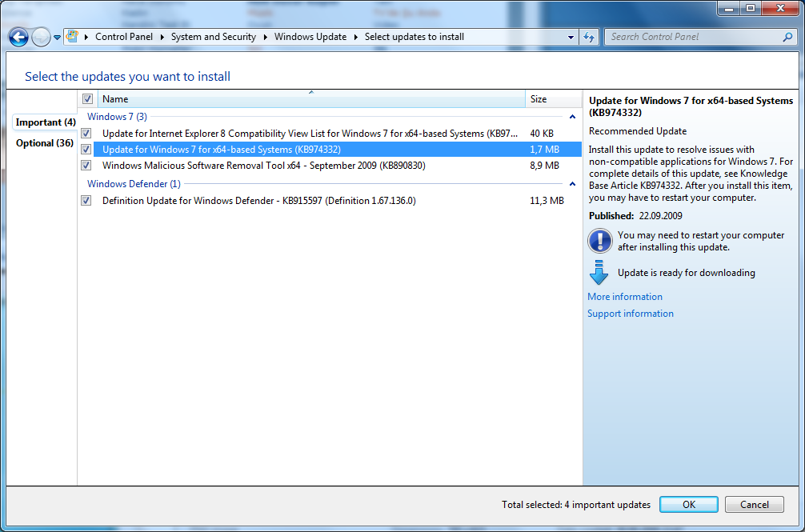The width and height of the screenshot is (805, 532).
Task: Toggle the select-all checkbox in header
Action: 87,99
